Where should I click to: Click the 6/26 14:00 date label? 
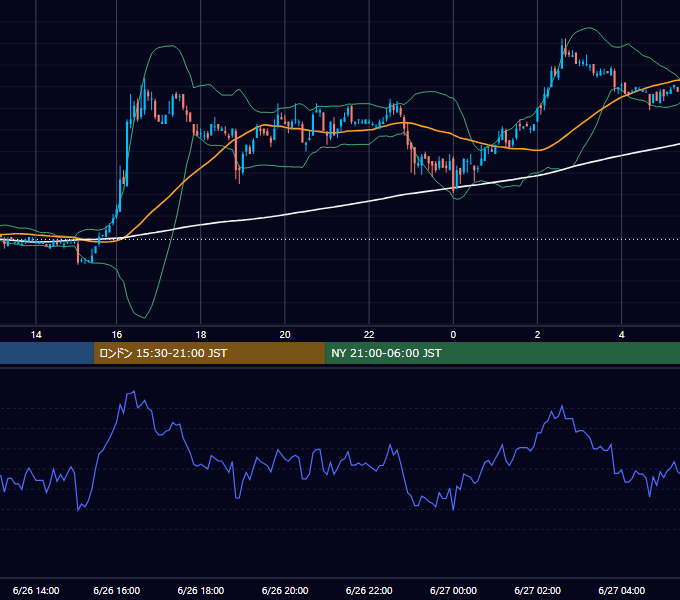point(36,590)
